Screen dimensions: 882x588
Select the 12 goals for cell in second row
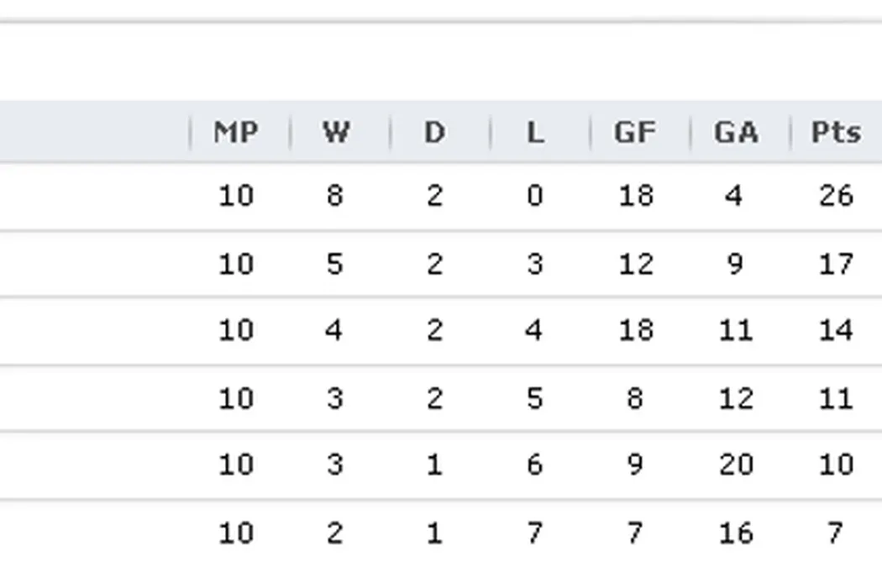point(634,264)
